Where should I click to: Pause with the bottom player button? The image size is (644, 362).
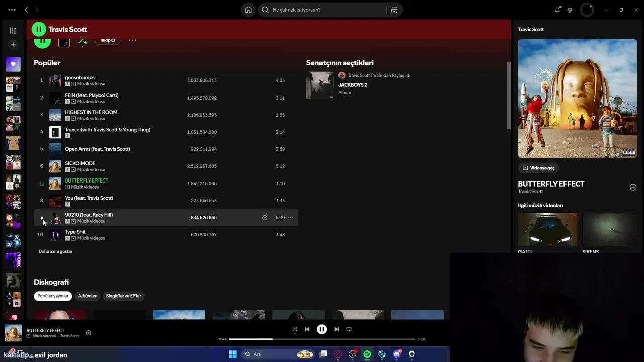coord(321,329)
